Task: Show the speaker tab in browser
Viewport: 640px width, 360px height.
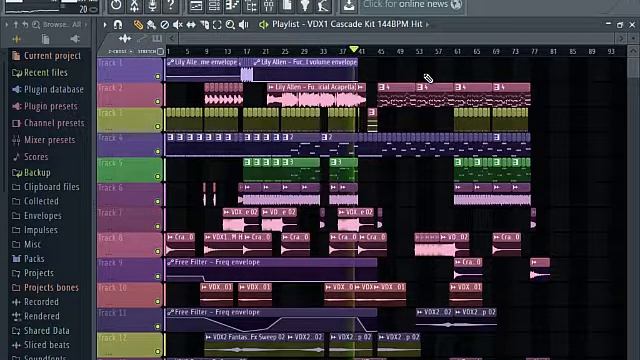Action: (x=75, y=39)
